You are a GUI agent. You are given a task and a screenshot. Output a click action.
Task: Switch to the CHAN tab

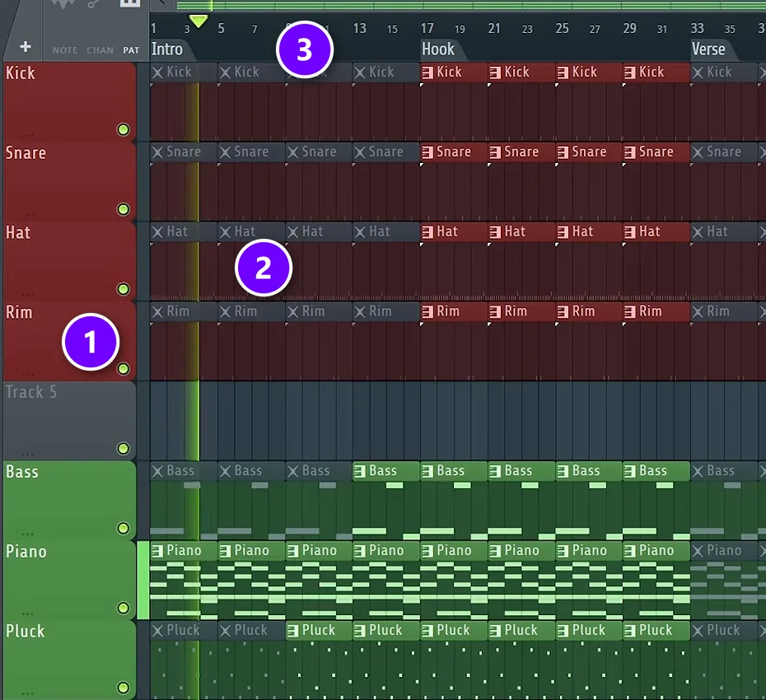click(100, 50)
